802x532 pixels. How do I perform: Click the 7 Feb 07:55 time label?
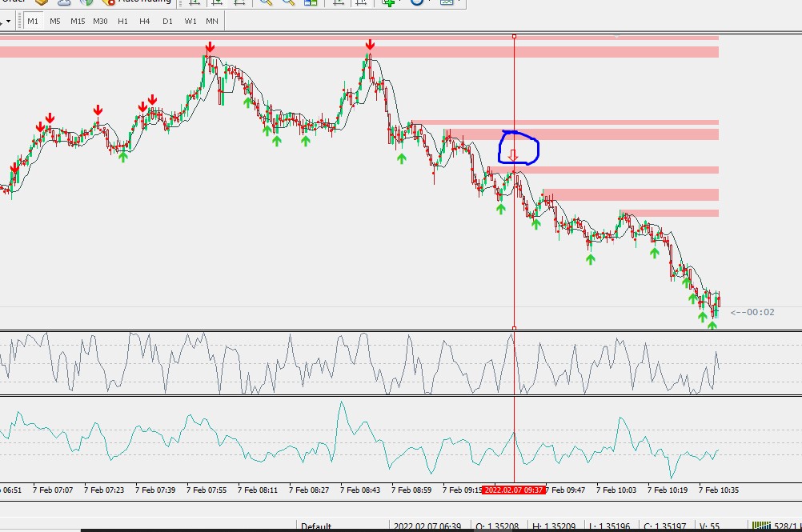click(207, 490)
